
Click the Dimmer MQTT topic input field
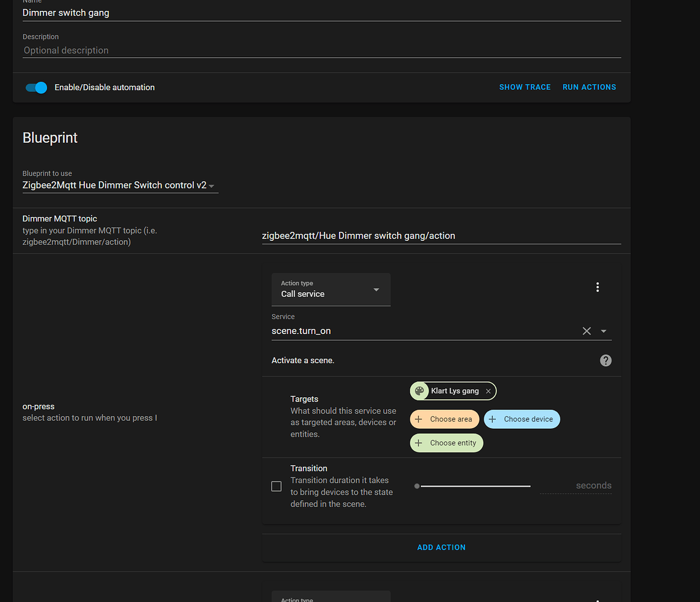tap(422, 235)
